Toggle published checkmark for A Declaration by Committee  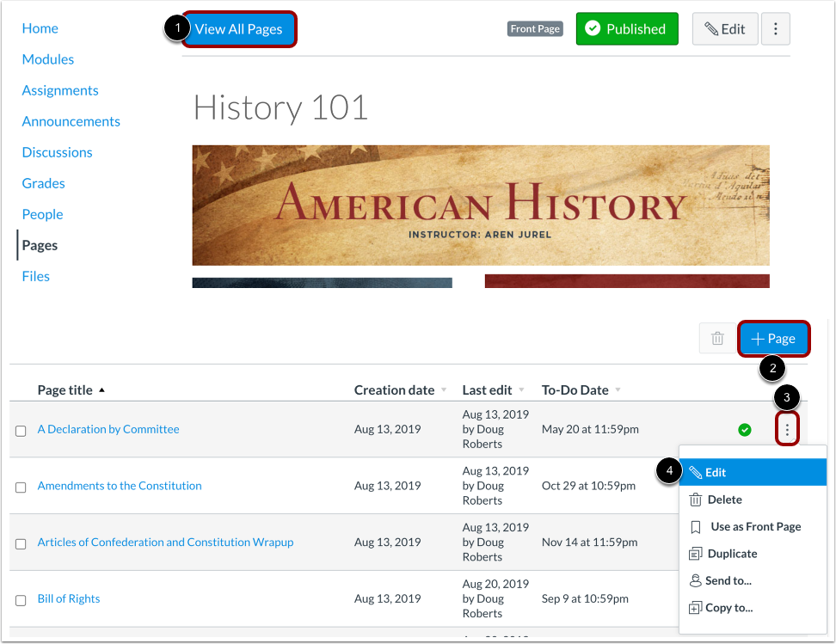pos(745,430)
